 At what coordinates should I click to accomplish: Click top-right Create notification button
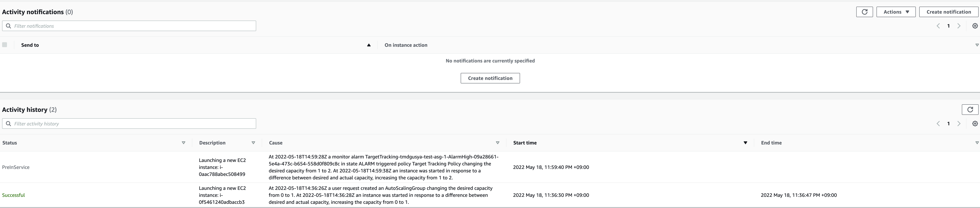coord(948,12)
